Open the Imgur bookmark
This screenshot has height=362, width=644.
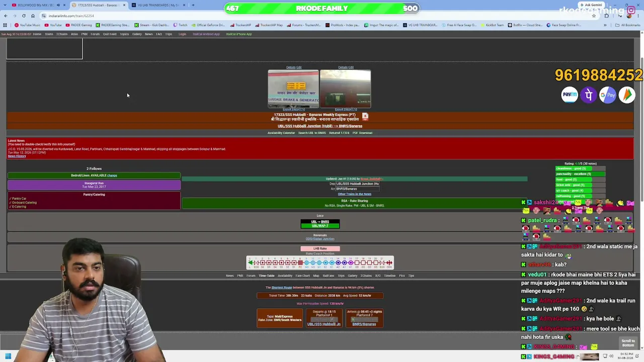[x=381, y=25]
